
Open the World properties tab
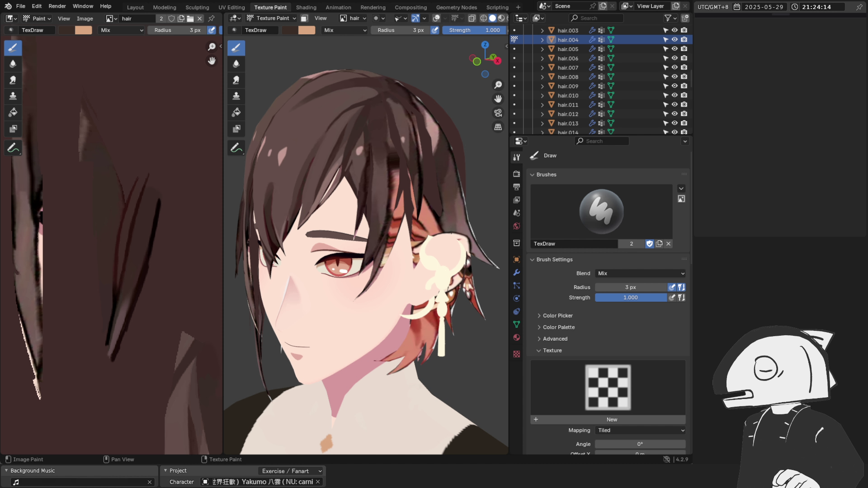point(516,226)
